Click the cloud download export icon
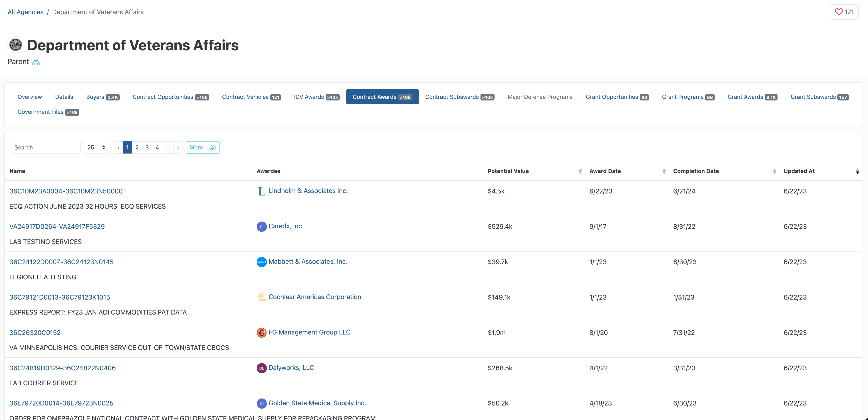 (213, 148)
